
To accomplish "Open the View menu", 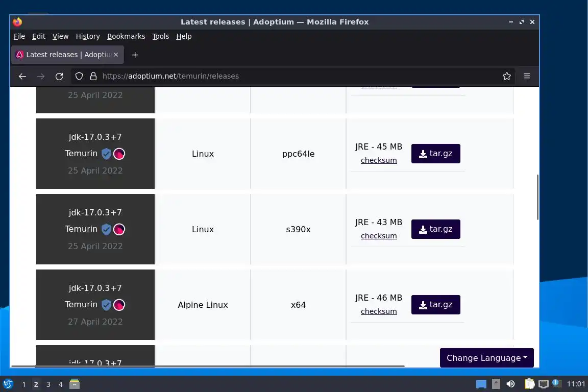I will 60,36.
